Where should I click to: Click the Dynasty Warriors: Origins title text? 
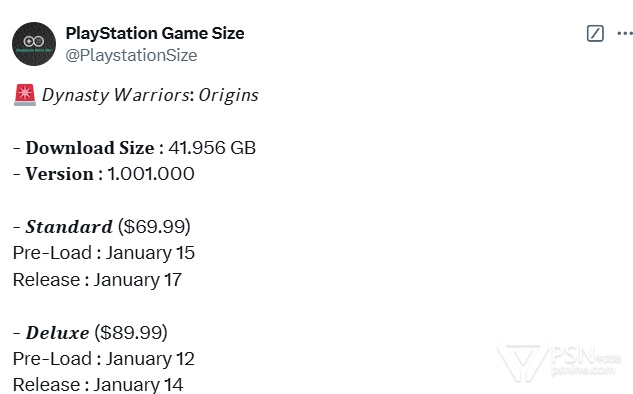tap(150, 95)
